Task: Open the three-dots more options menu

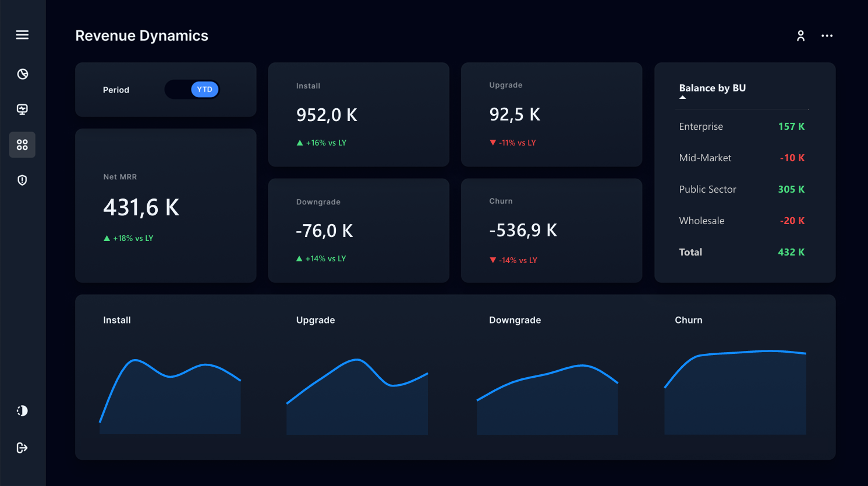Action: coord(827,36)
